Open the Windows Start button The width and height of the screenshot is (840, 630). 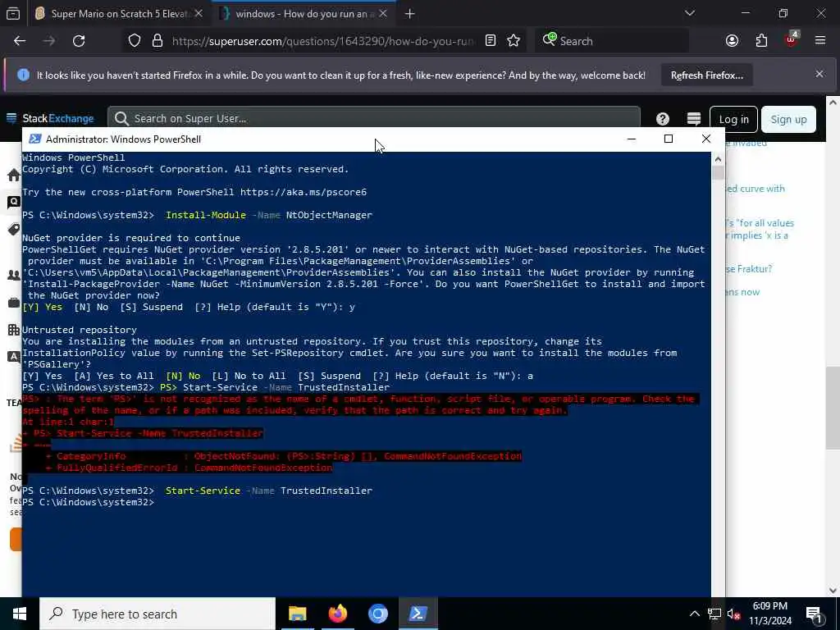pyautogui.click(x=20, y=614)
